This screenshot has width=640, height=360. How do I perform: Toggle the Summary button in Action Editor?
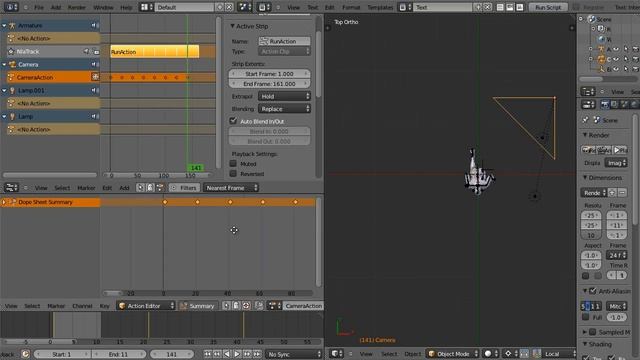[x=198, y=306]
